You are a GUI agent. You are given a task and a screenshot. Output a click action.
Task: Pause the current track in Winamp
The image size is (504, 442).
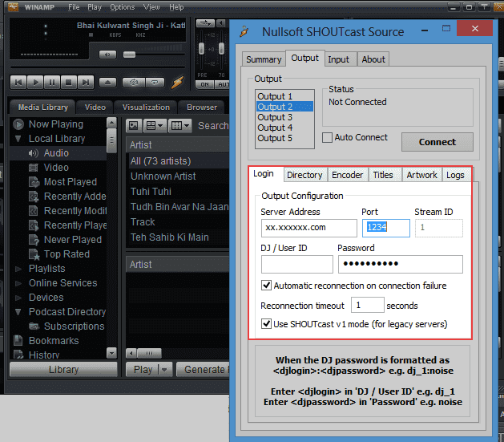click(52, 83)
